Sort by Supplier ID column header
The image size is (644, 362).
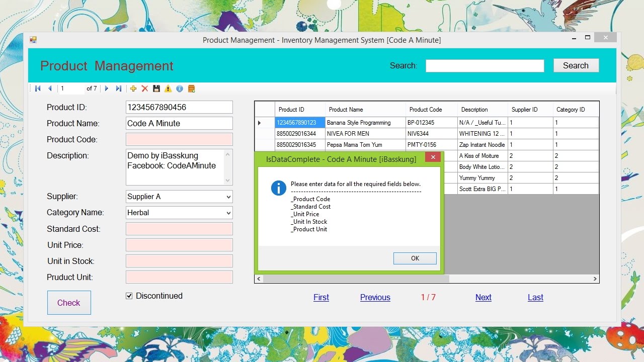(x=530, y=110)
